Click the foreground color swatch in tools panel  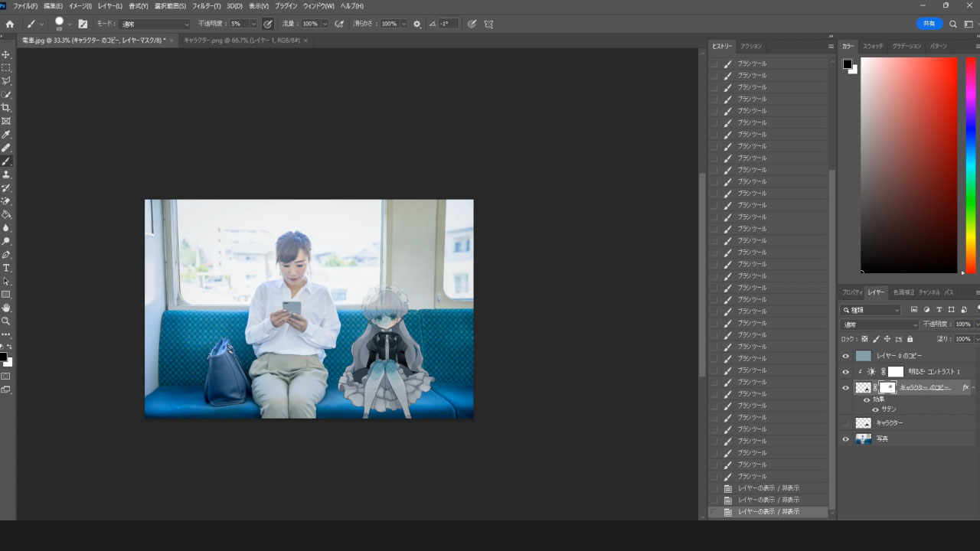coord(3,357)
